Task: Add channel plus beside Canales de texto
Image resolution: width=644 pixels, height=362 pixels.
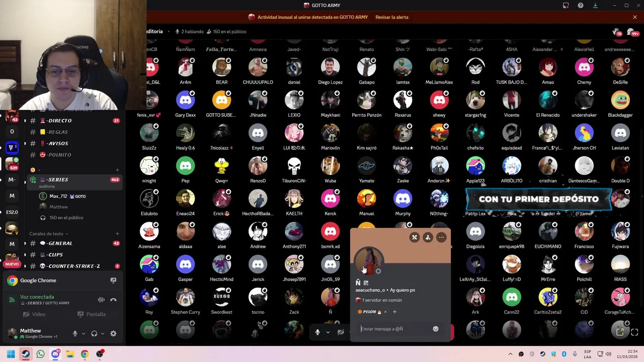Action: point(117,234)
